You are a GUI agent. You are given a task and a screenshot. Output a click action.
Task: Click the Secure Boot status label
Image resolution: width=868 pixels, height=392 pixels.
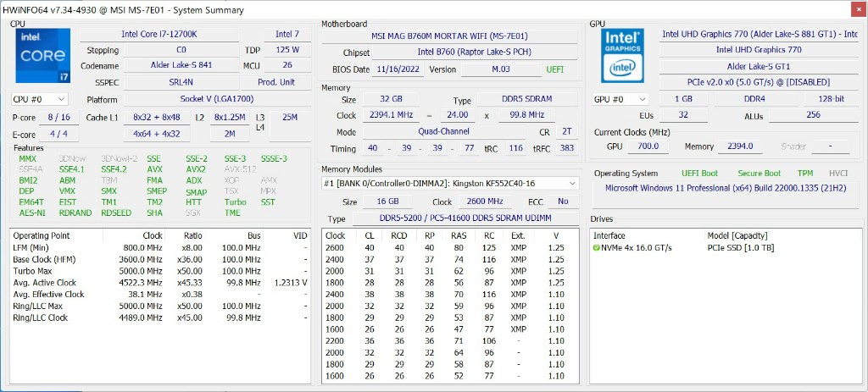point(759,173)
